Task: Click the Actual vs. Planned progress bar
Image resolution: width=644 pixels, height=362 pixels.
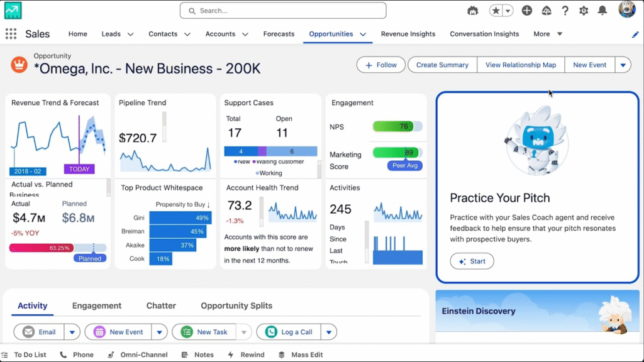Action: [57, 248]
